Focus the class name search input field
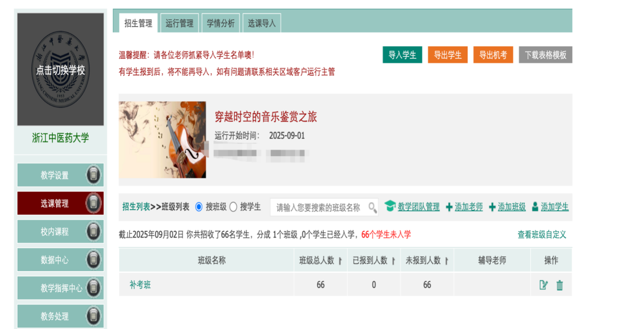This screenshot has height=329, width=644. pos(318,208)
